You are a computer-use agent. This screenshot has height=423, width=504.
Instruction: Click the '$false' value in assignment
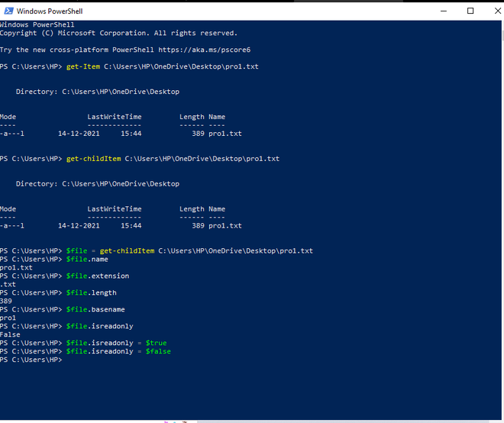pyautogui.click(x=158, y=351)
